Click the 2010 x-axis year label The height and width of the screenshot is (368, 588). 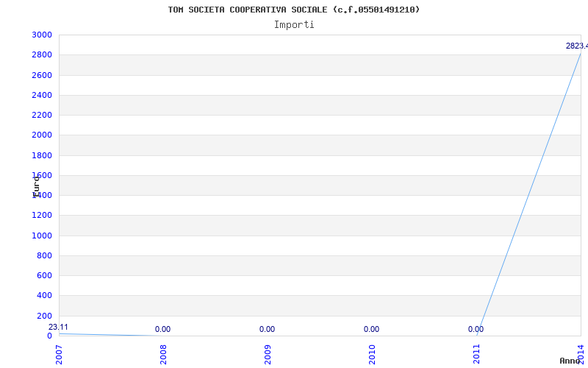372,355
